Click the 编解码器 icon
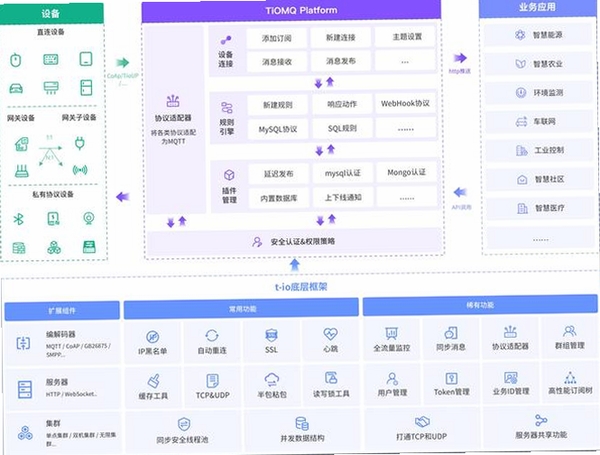The height and width of the screenshot is (455, 600). click(23, 343)
